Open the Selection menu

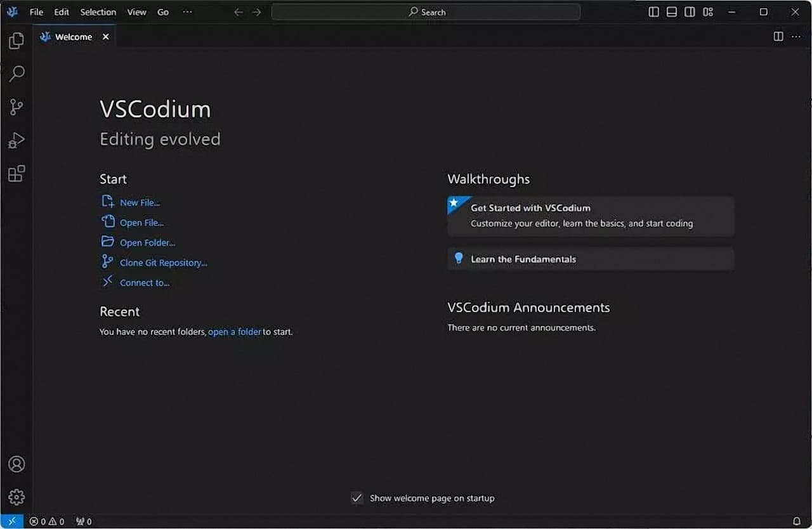tap(98, 12)
